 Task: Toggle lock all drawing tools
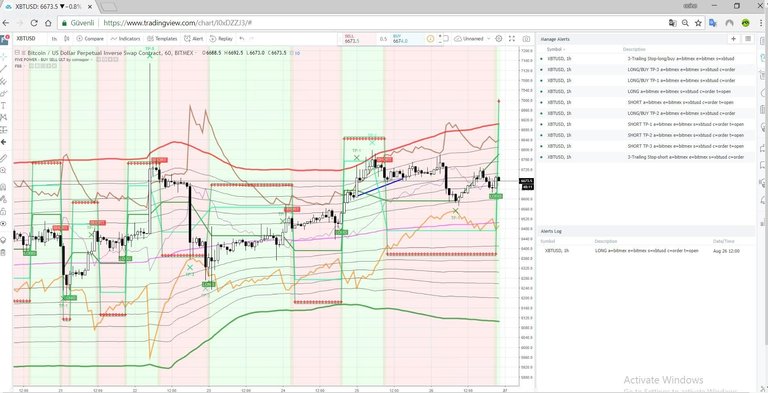[x=3, y=211]
